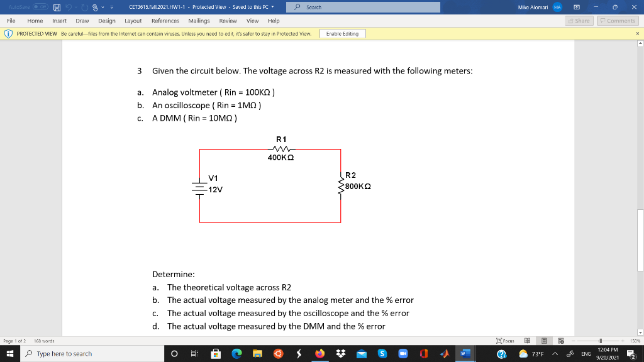The width and height of the screenshot is (644, 362).
Task: Open the File menu
Action: click(11, 20)
